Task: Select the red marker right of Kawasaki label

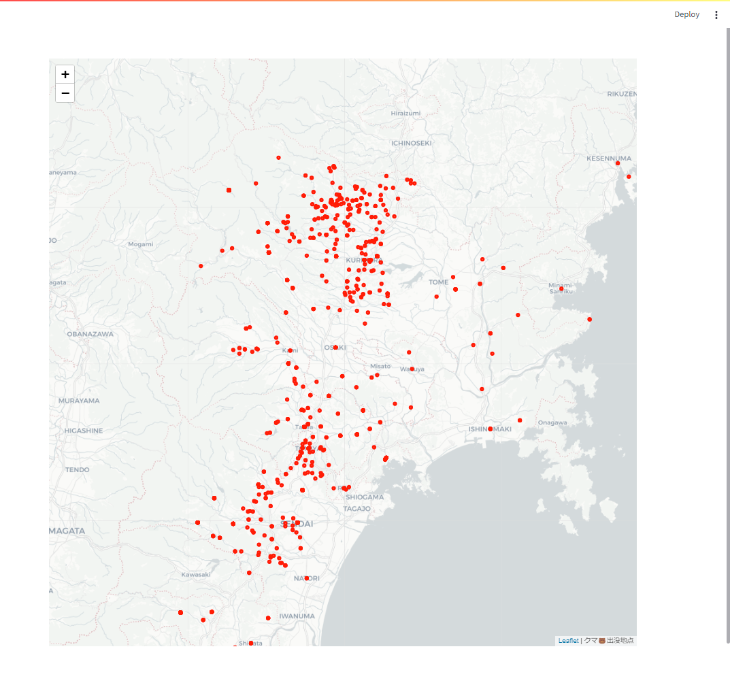Action: [249, 573]
